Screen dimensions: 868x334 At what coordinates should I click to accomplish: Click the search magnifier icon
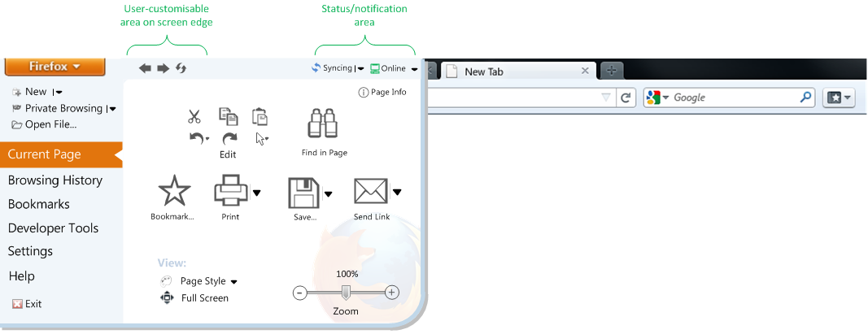pos(806,98)
